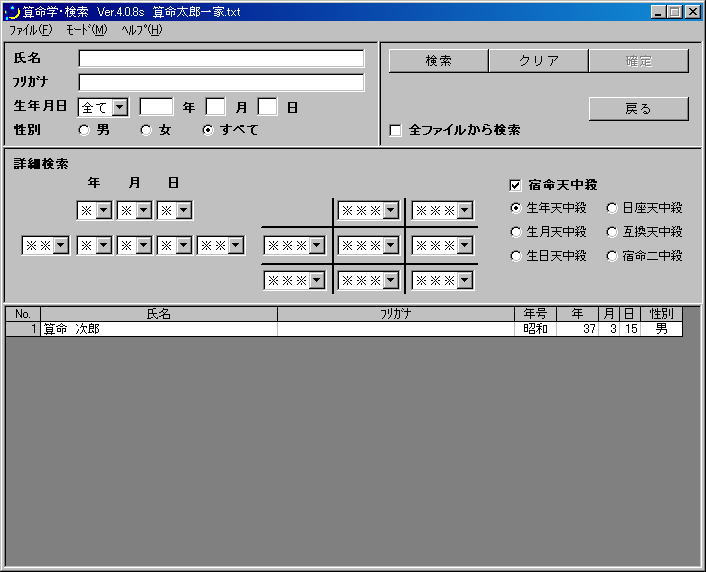706x572 pixels.
Task: Open top-row 日 dropdown under 詳細検索
Action: pyautogui.click(x=184, y=210)
